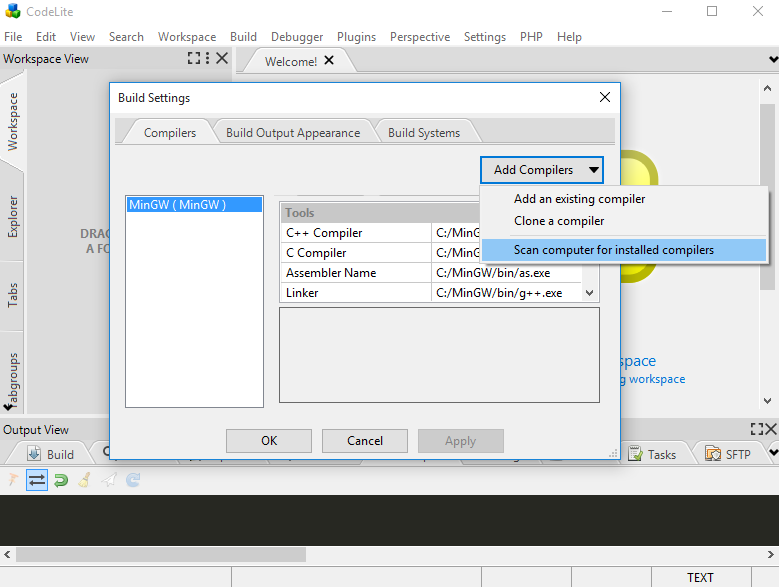Click the Apply button

point(461,440)
